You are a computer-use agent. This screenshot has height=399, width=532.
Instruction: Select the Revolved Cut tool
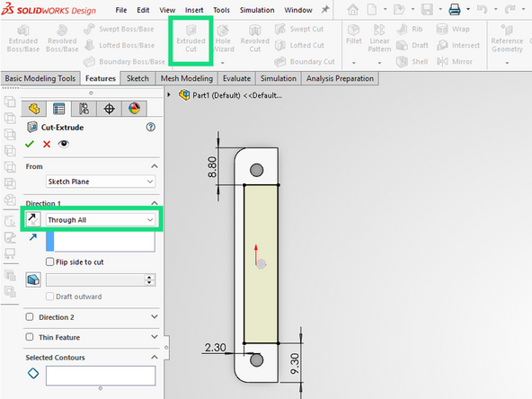(255, 39)
